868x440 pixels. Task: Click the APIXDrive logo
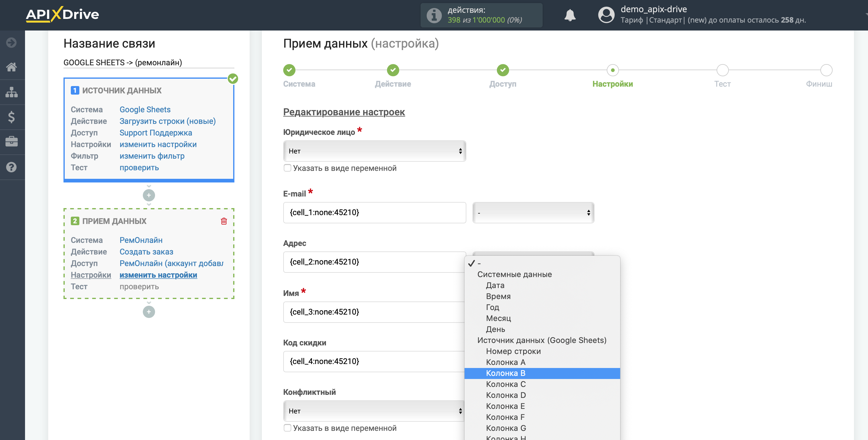[x=62, y=14]
